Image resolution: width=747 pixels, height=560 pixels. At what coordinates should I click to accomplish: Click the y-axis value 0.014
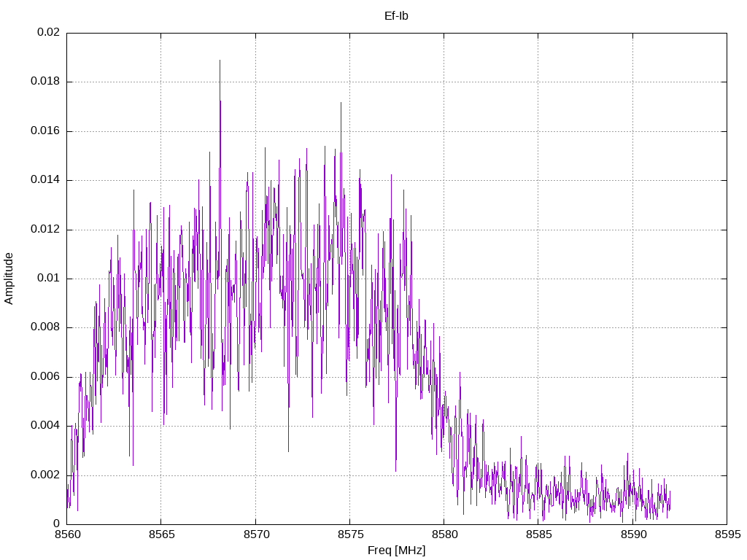45,180
